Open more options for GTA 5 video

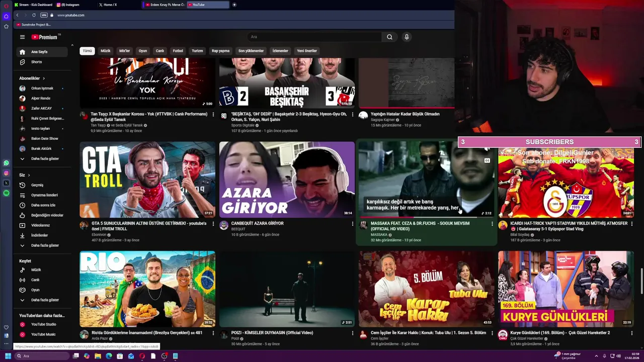pos(213,224)
